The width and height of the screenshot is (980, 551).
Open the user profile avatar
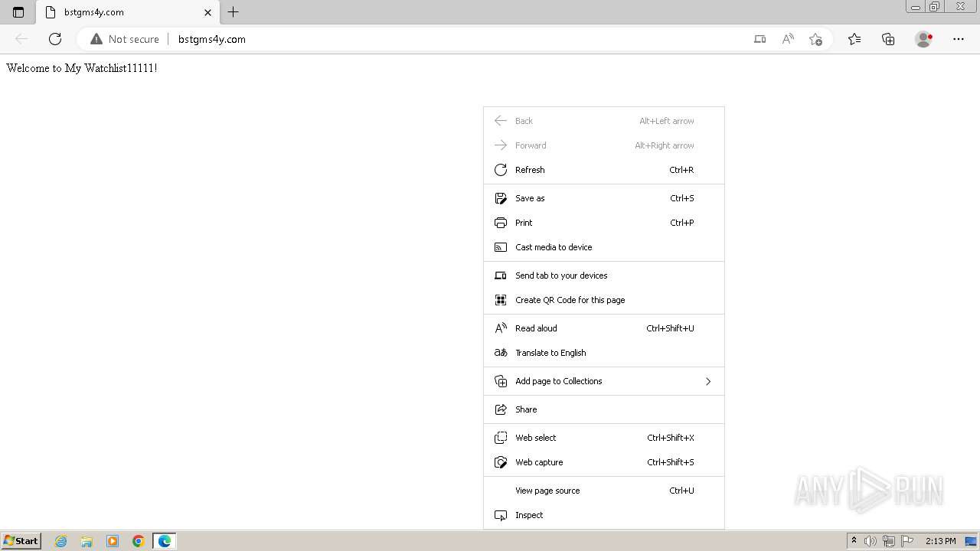tap(924, 39)
